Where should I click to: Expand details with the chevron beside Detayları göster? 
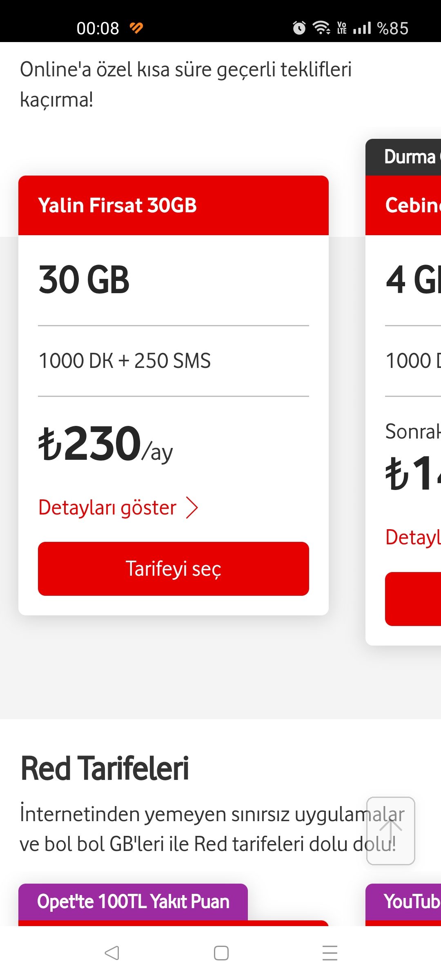point(192,508)
